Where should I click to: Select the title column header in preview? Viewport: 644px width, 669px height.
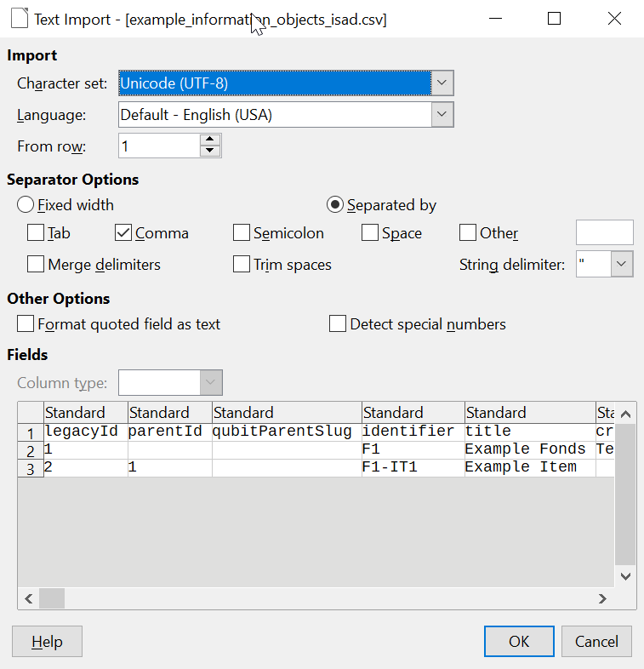(x=528, y=413)
